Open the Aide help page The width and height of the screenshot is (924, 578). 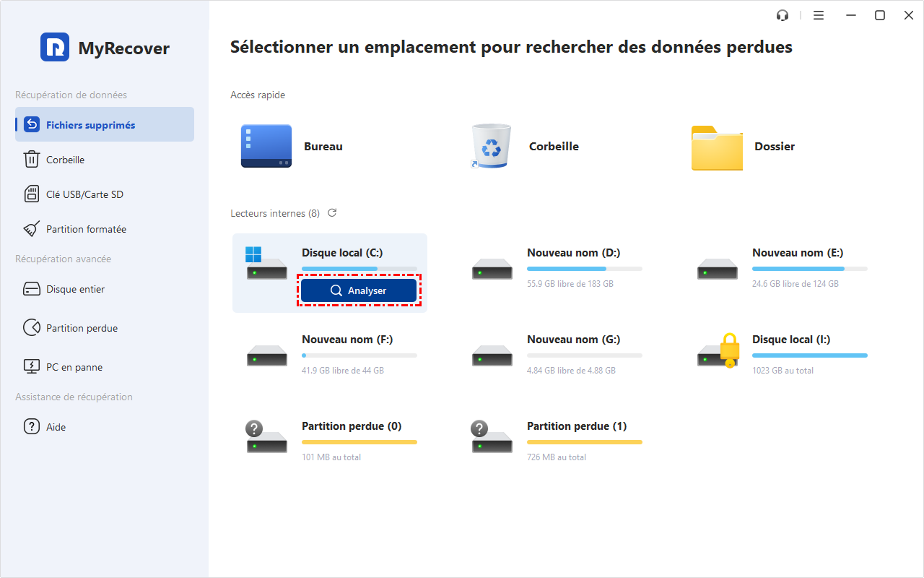(x=56, y=427)
